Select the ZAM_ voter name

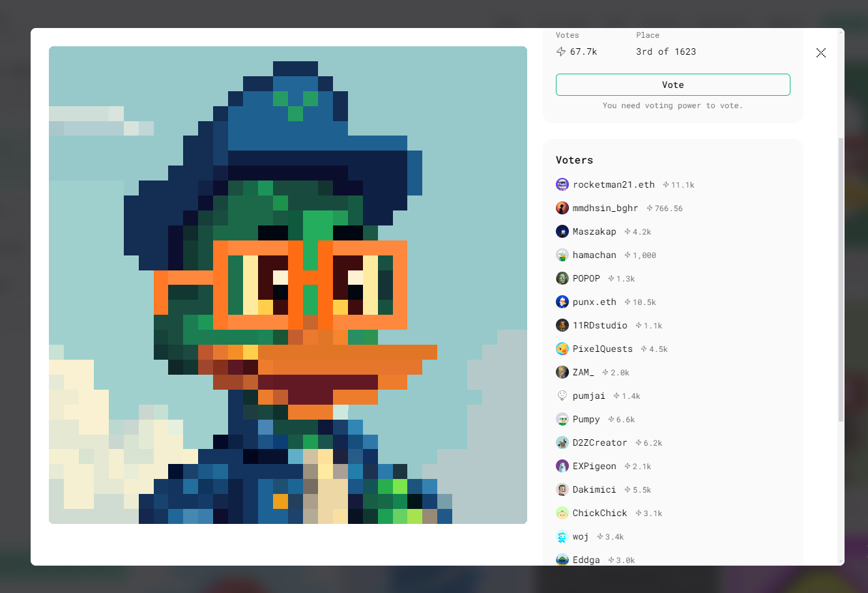pos(583,372)
